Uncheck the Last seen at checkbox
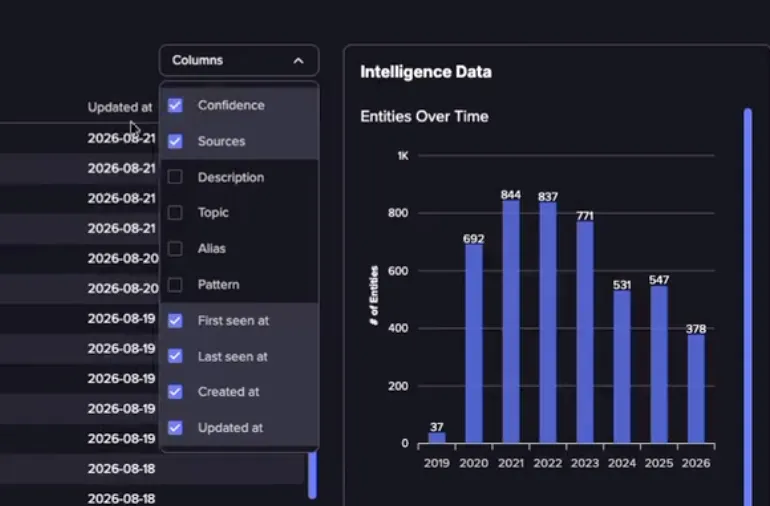 coord(175,356)
